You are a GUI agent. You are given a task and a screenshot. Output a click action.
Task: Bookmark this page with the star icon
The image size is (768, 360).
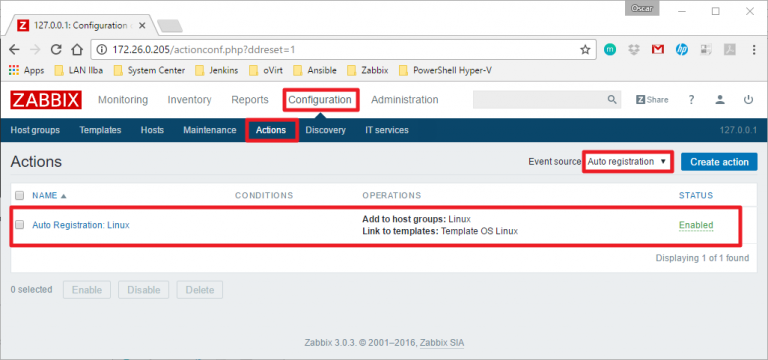tap(585, 49)
